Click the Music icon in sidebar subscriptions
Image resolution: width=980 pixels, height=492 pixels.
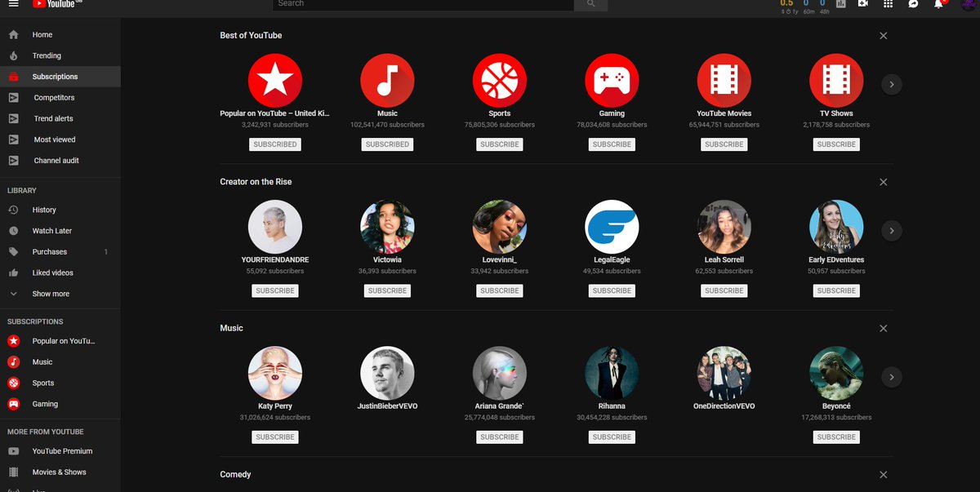(14, 362)
